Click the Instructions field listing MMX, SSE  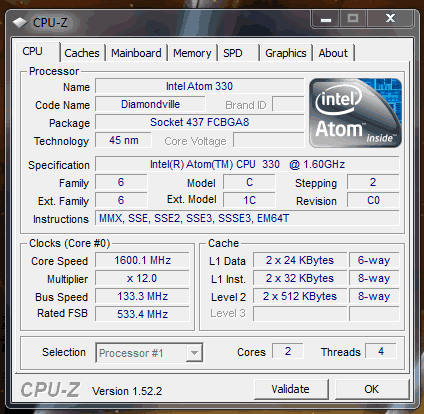click(x=247, y=218)
